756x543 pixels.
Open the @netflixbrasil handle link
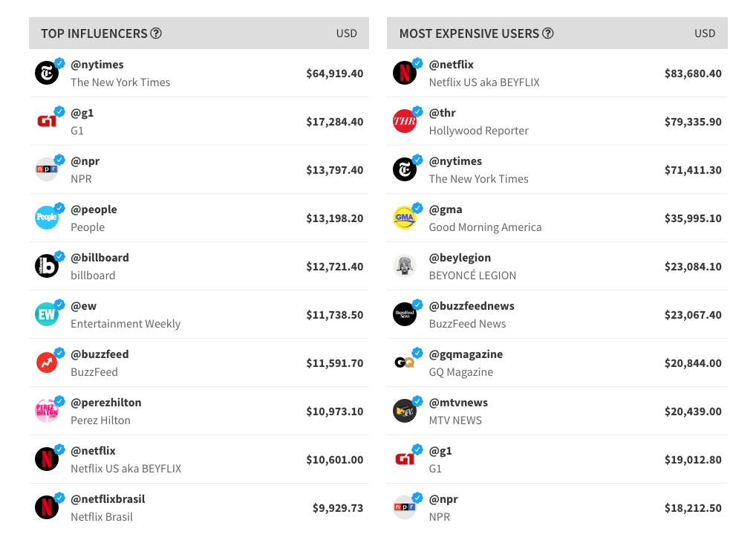(108, 499)
